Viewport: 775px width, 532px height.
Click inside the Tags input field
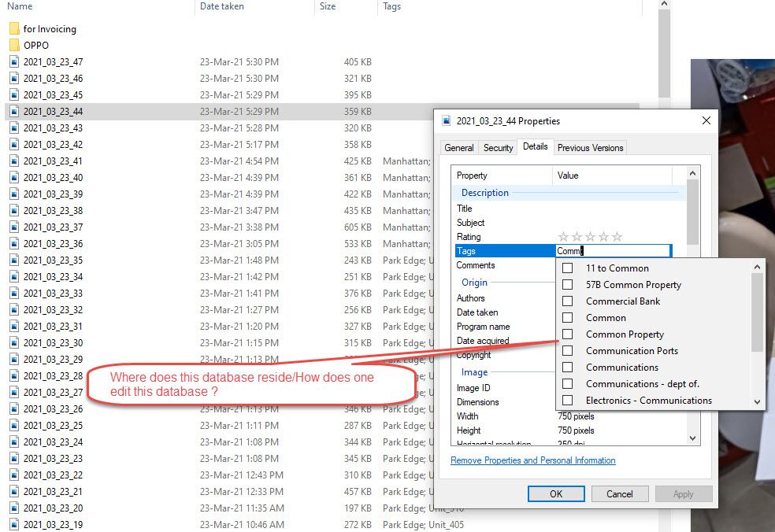point(614,250)
